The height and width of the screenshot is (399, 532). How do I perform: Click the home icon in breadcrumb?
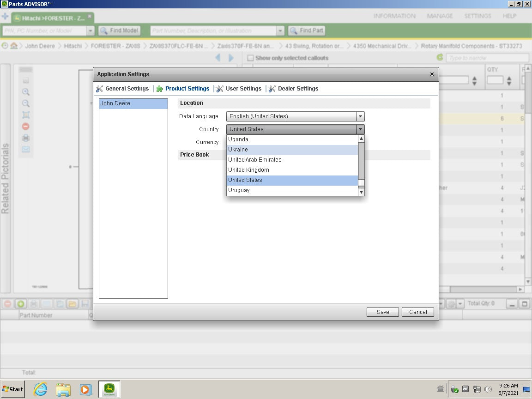point(14,46)
